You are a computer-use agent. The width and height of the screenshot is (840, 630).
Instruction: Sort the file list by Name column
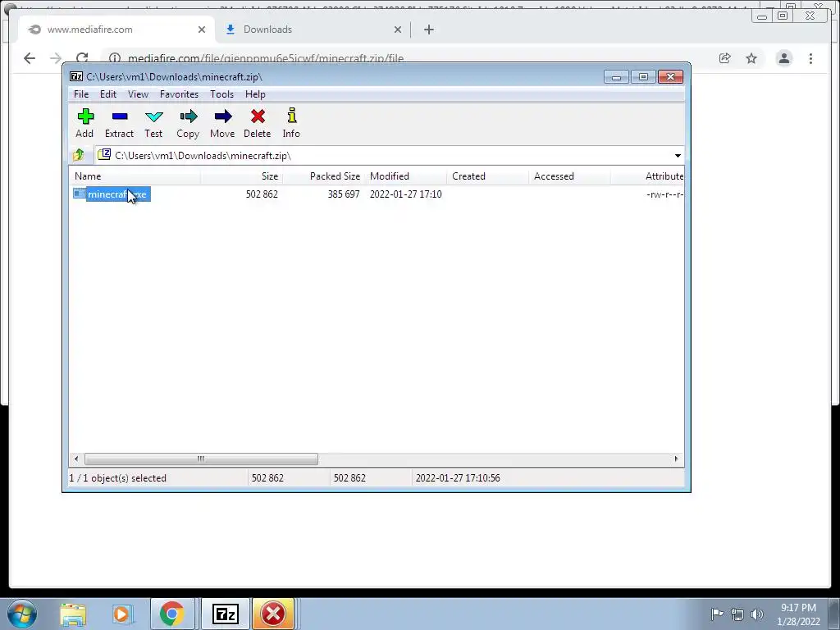tap(135, 176)
